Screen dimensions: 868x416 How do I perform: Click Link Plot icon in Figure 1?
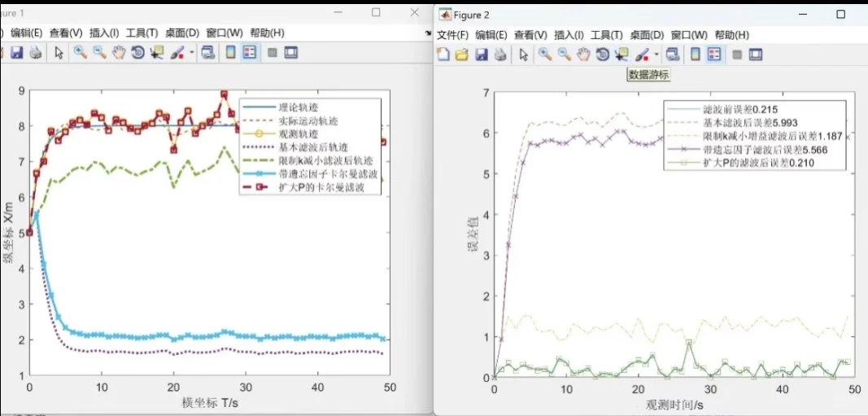[x=207, y=53]
